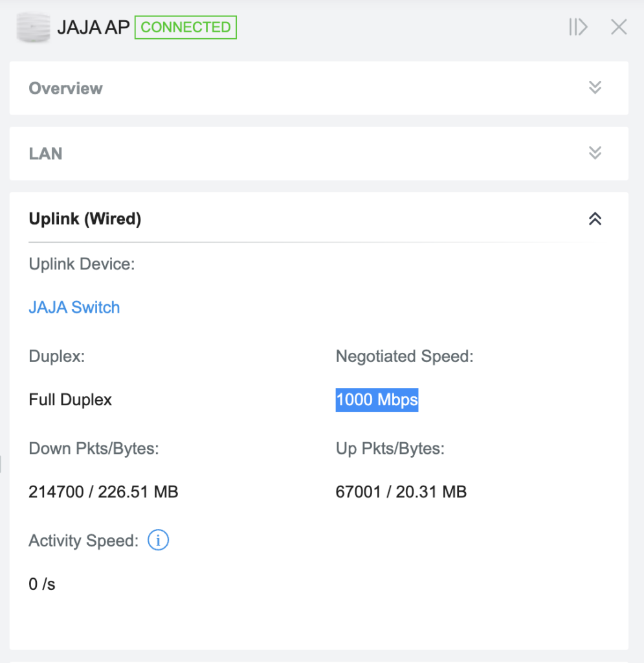Open the JAJA Switch uplink device link
Image resolution: width=644 pixels, height=663 pixels.
tap(74, 308)
